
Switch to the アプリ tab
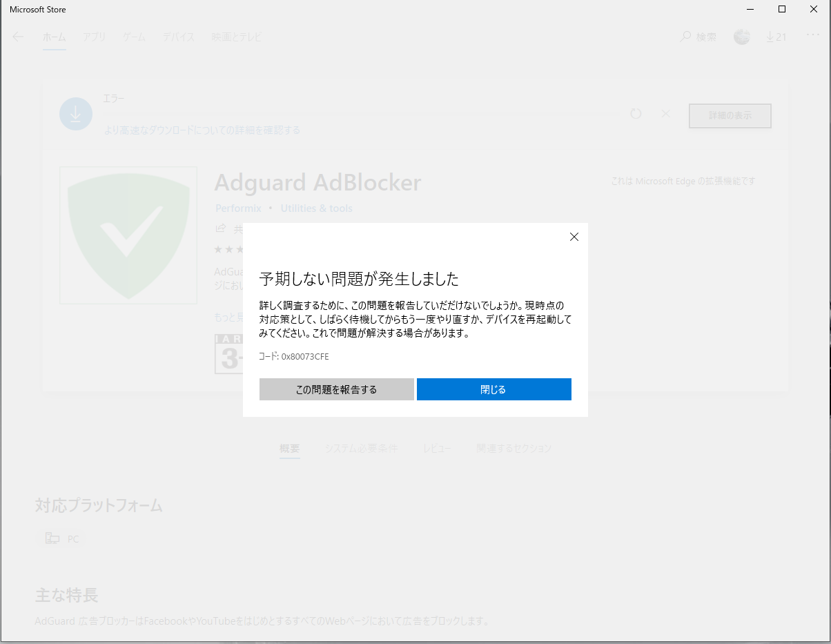click(x=94, y=37)
